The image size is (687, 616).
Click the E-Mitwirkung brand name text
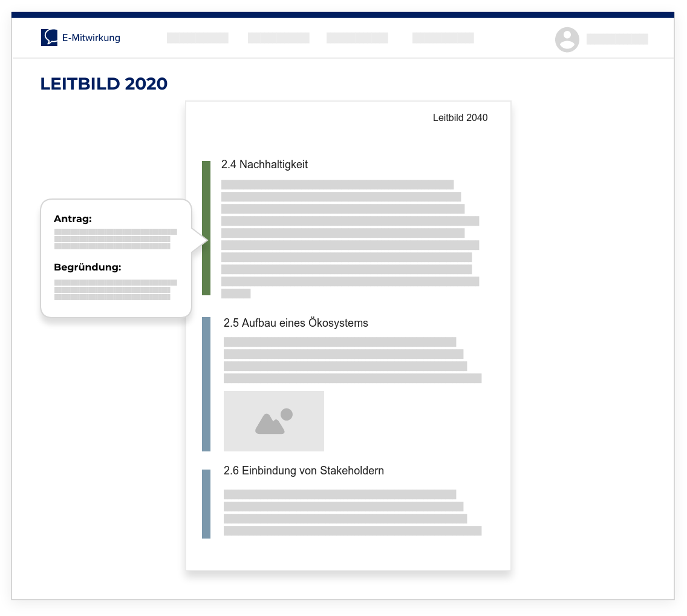tap(91, 38)
